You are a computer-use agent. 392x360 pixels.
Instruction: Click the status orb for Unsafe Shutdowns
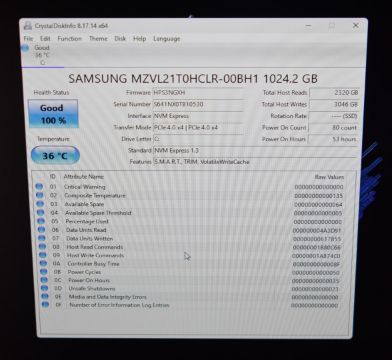pyautogui.click(x=45, y=288)
